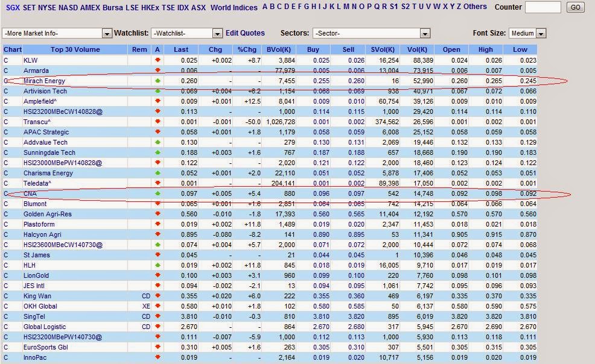Click the red down arrow for OKH Global
The height and width of the screenshot is (364, 595).
(158, 306)
